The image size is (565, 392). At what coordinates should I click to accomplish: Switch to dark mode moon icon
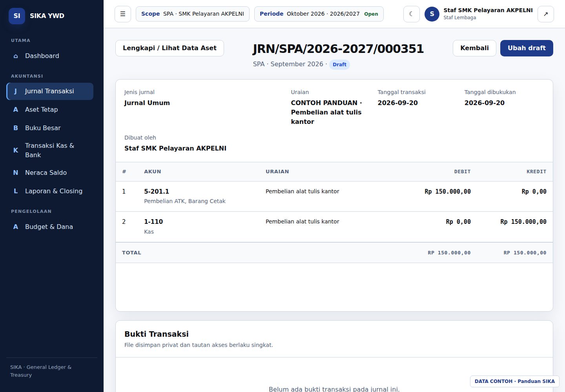tap(412, 14)
